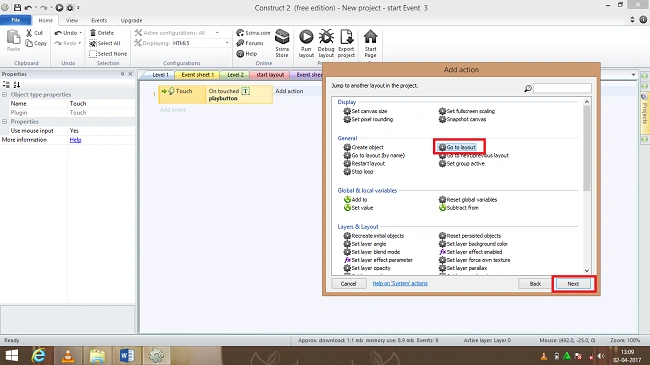
Task: Open Internet Explorer from the taskbar
Action: click(x=39, y=355)
